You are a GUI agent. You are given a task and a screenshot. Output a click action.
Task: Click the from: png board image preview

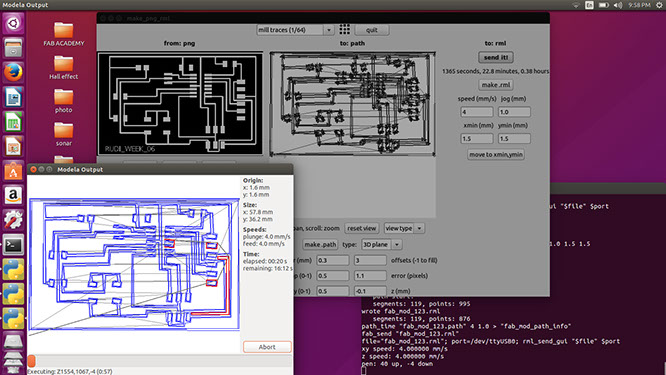(180, 104)
